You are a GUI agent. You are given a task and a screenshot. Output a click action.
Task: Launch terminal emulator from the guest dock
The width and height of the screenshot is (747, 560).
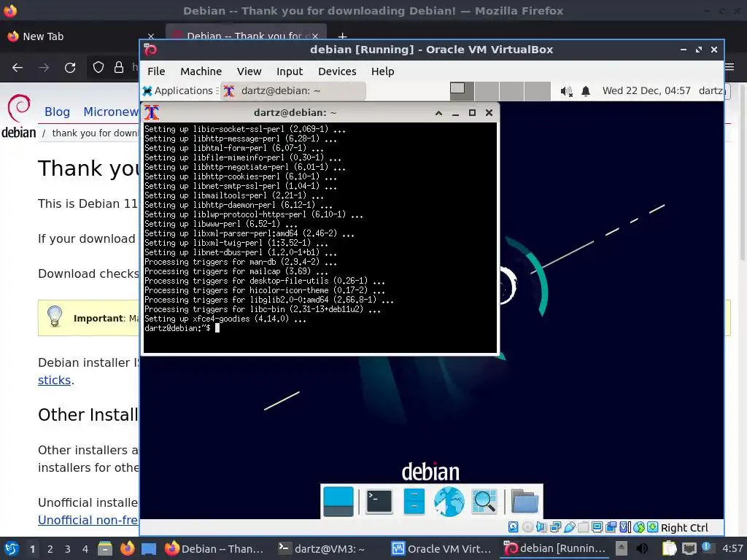tap(379, 502)
